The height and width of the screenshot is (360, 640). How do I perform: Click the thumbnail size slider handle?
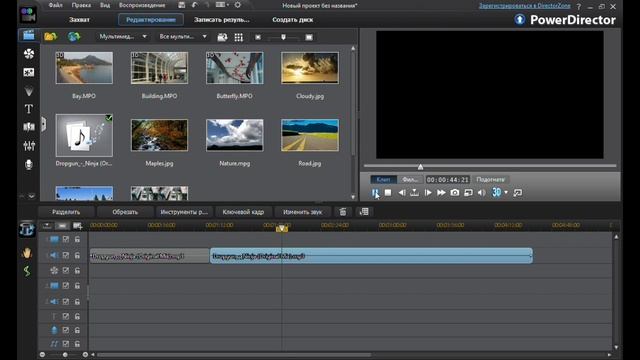283,37
